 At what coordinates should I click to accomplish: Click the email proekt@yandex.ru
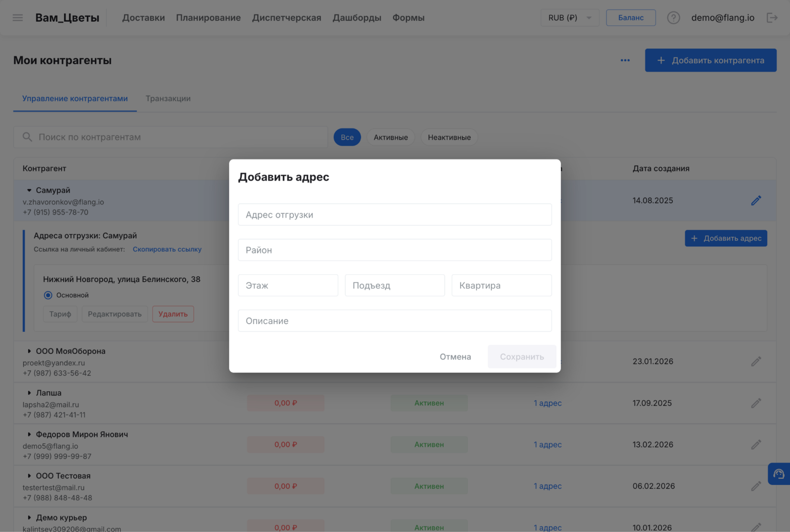[x=54, y=363]
